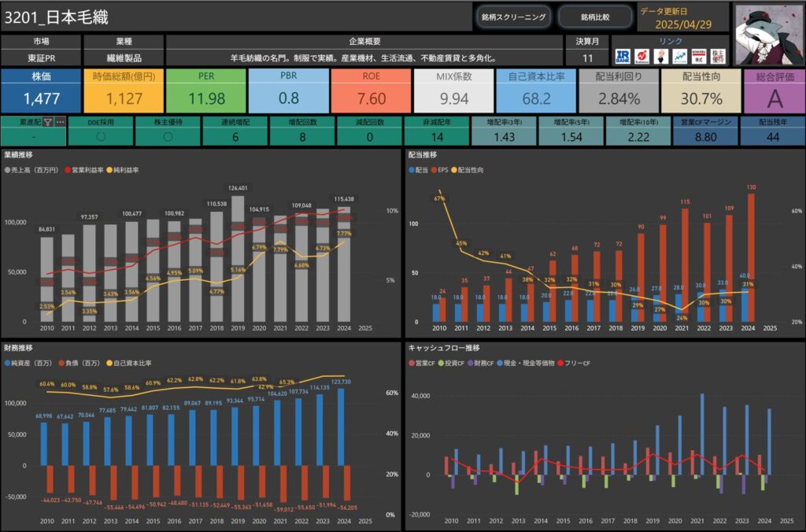The image size is (806, 532).
Task: Click the 営業CFマージン value 8.80
Action: 706,137
